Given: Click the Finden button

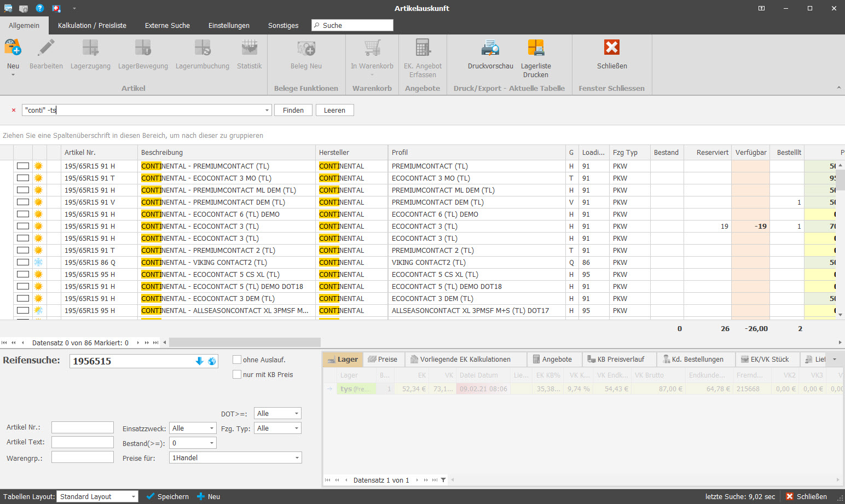Looking at the screenshot, I should point(293,110).
